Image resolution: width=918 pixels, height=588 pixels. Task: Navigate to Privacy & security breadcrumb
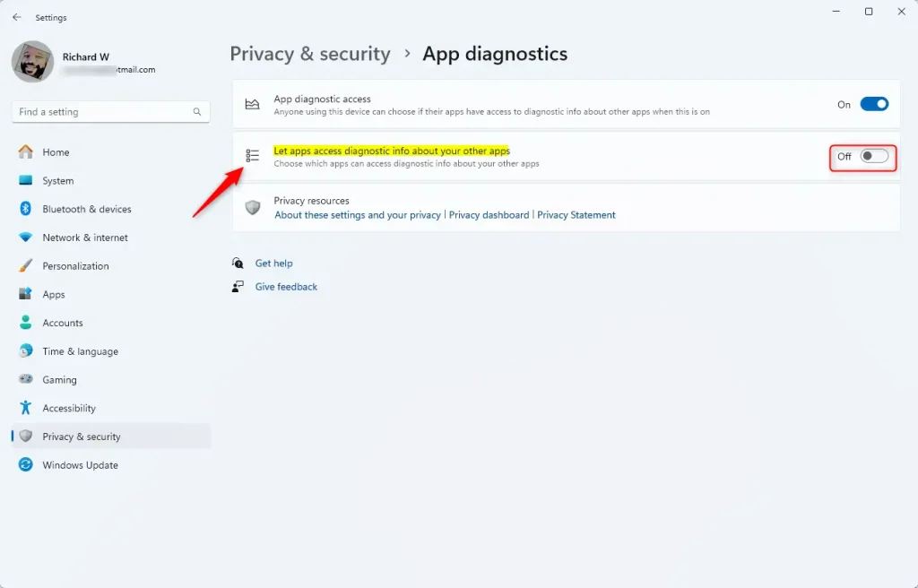[x=309, y=54]
